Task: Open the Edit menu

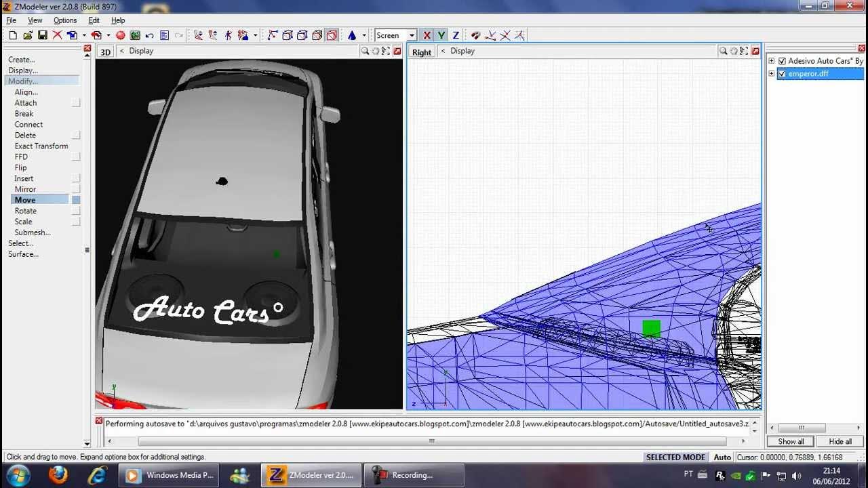Action: click(x=94, y=20)
